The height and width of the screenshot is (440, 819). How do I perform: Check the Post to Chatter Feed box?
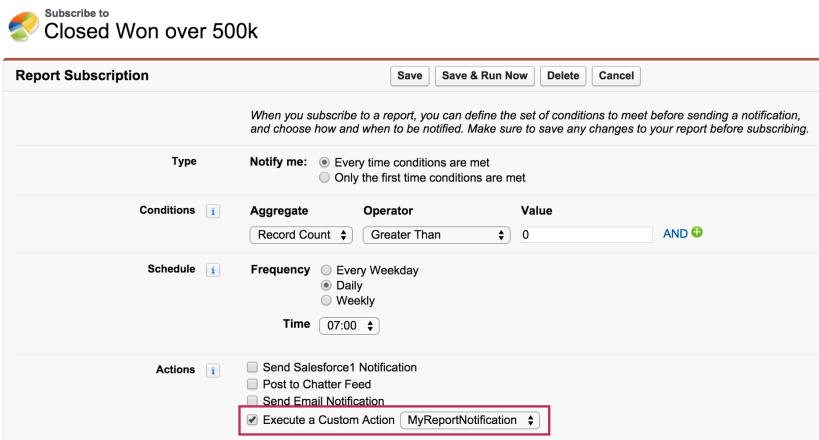(x=253, y=384)
